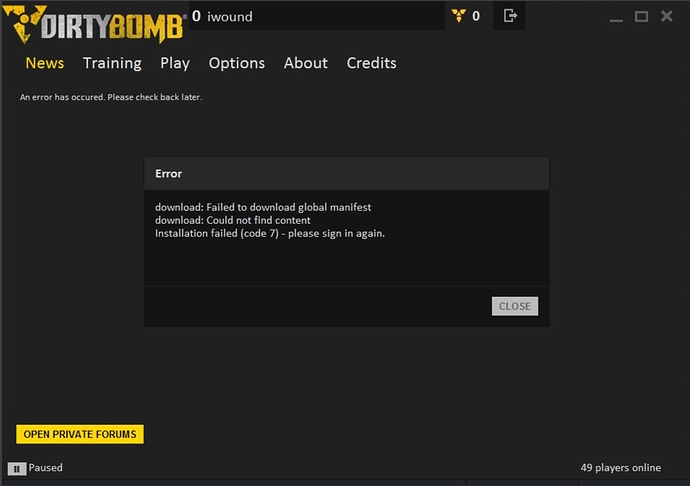Go to the Play tab
This screenshot has height=486, width=690.
pyautogui.click(x=175, y=63)
